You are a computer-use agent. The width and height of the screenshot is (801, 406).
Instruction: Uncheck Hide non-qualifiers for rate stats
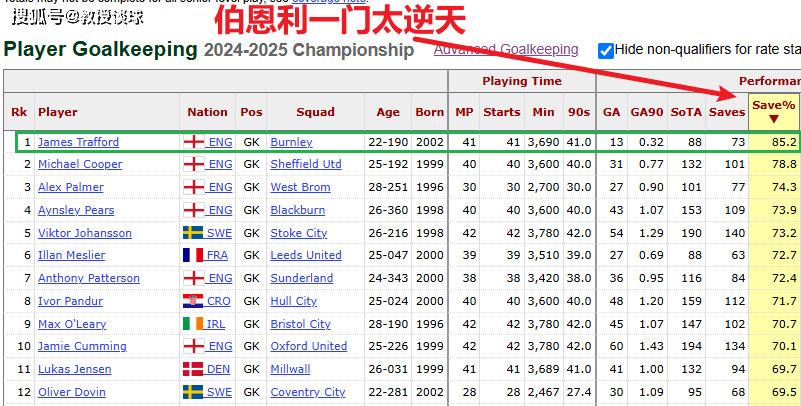605,50
